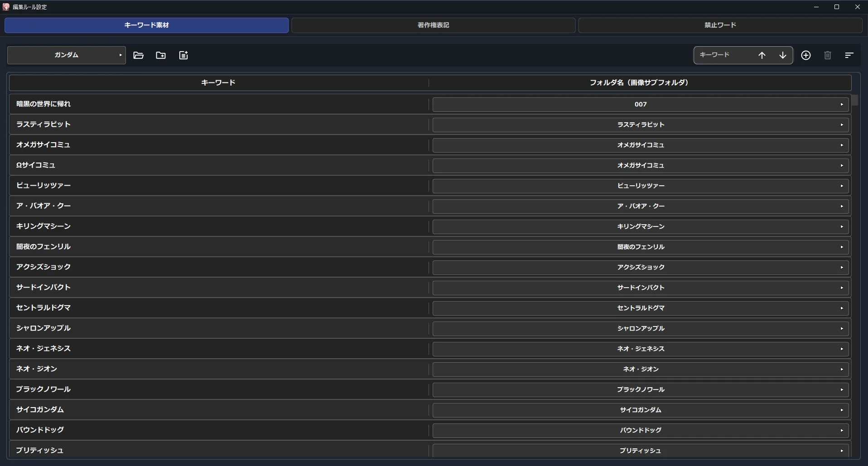Add a new keyword row with plus icon
The height and width of the screenshot is (466, 868).
806,55
